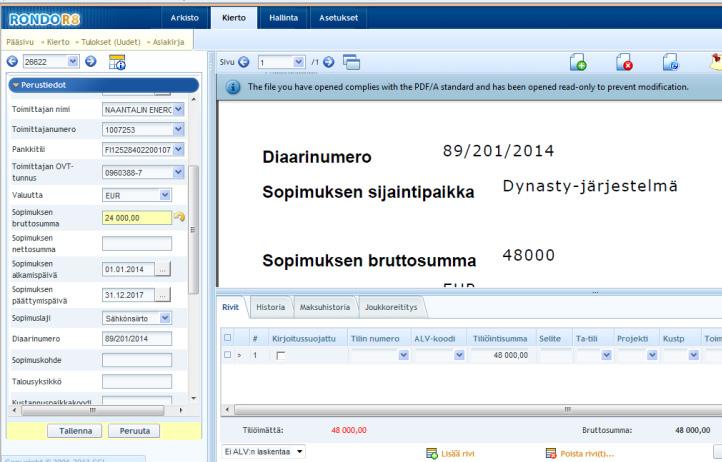Open date picker for Sopimuksen päättymispäivä

[x=162, y=295]
